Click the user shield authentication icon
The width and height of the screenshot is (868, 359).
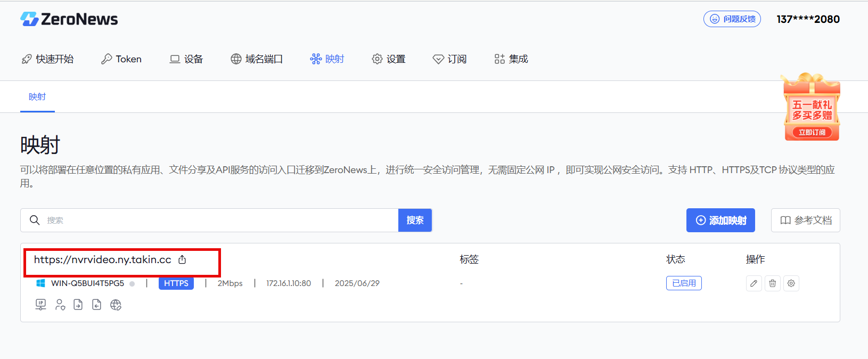coord(60,305)
